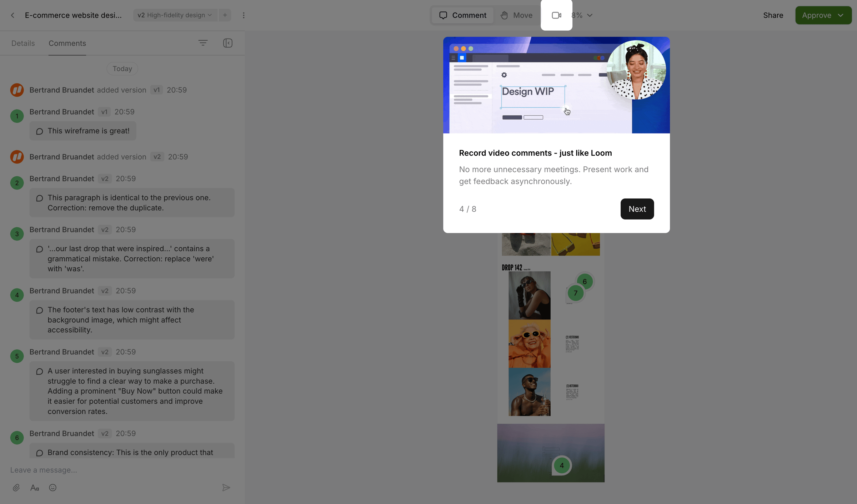
Task: Click avatar beside 'added version v2'
Action: point(17,157)
